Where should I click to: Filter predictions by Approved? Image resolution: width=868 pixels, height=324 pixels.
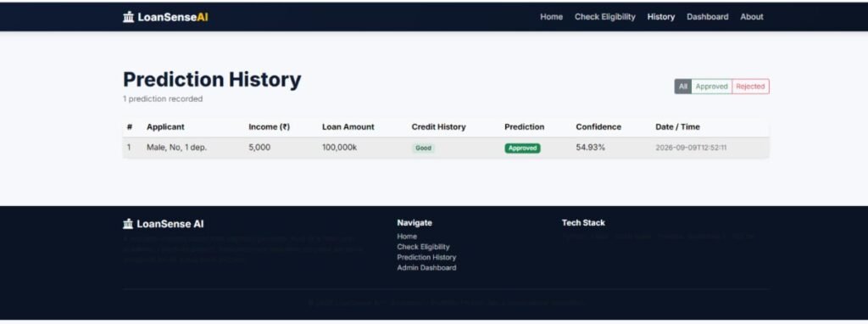[712, 87]
